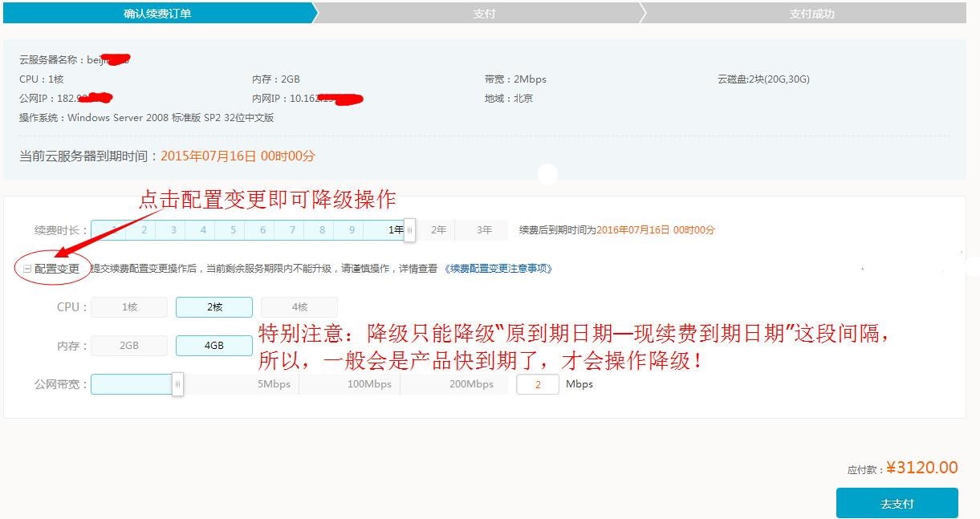Click the 地域:北京 region text
Screen dimensions: 980x519
pos(508,99)
